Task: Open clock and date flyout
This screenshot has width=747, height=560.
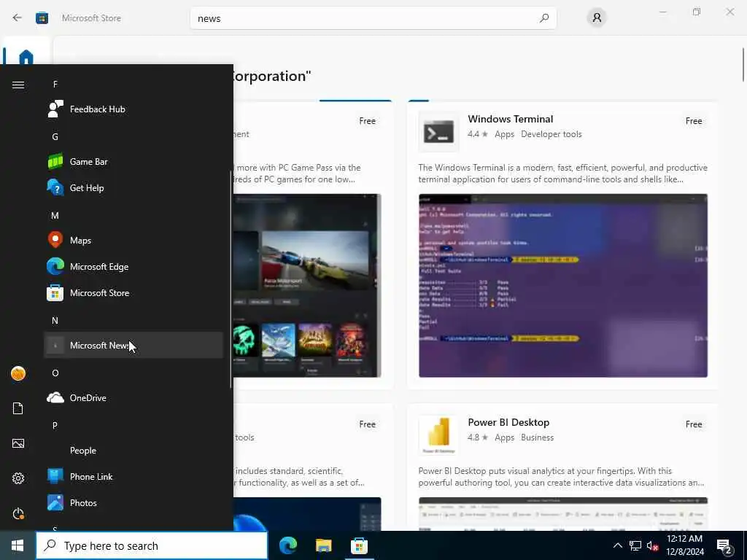Action: coord(684,545)
